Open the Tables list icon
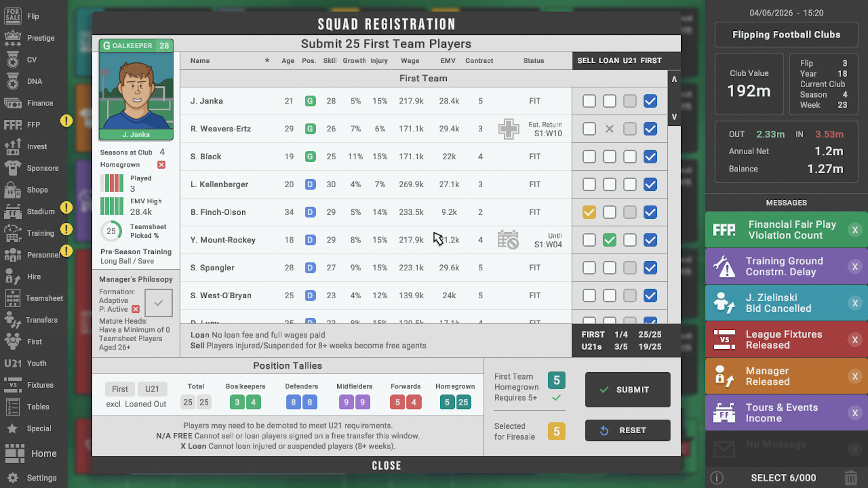868x488 pixels. click(13, 407)
